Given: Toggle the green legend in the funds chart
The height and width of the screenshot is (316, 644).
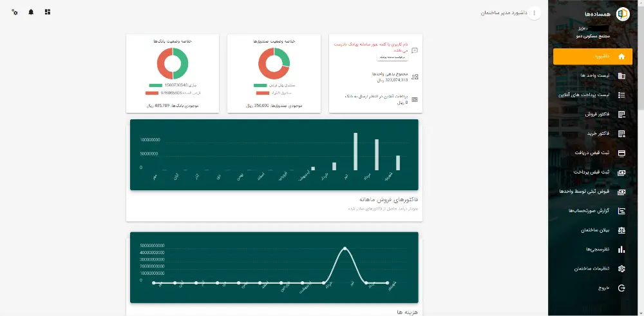Looking at the screenshot, I should (260, 86).
